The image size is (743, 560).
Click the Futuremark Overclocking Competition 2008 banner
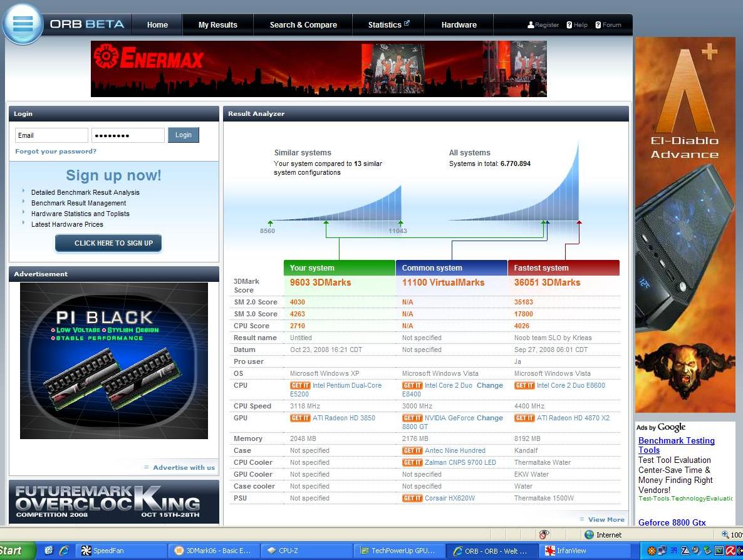(114, 502)
